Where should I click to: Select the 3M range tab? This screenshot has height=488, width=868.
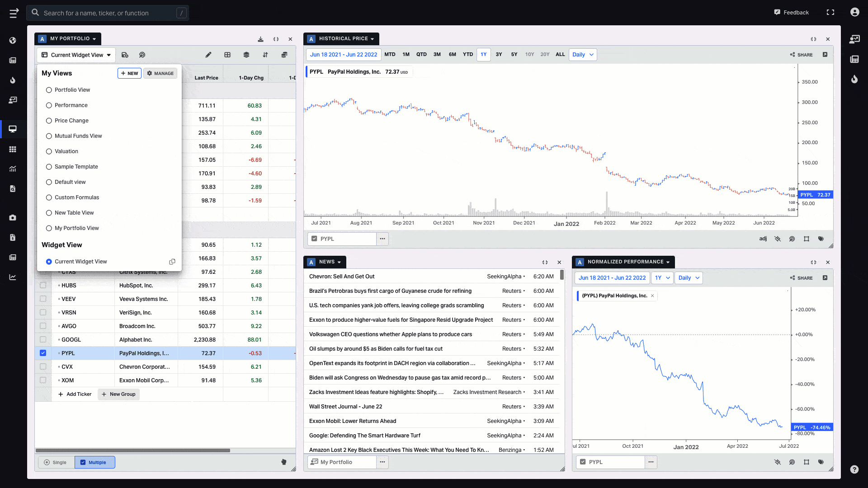click(437, 55)
